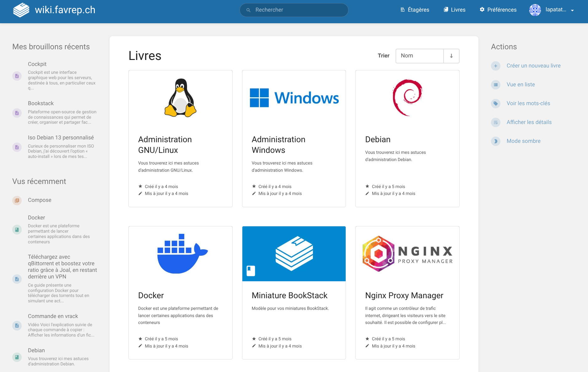This screenshot has height=372, width=588.
Task: Open the Docker whale cover thumbnail
Action: [181, 254]
